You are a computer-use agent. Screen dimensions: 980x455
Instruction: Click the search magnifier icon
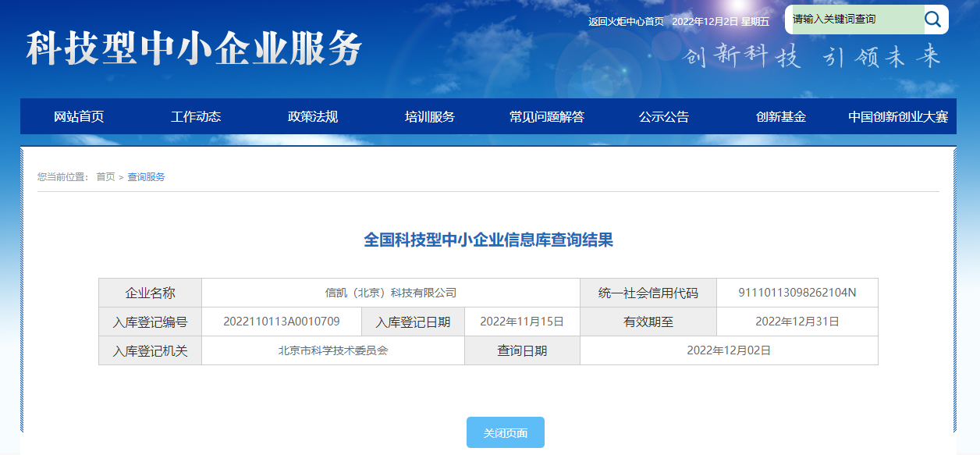[x=932, y=20]
